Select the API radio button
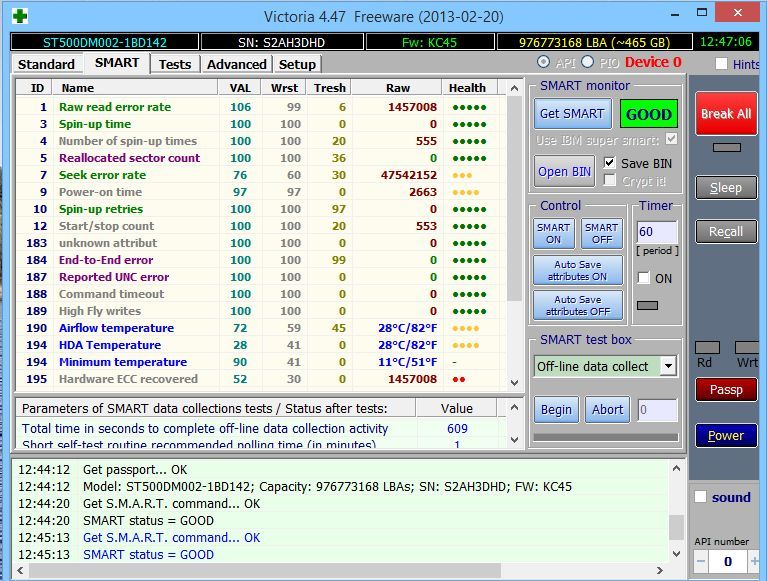 click(543, 62)
